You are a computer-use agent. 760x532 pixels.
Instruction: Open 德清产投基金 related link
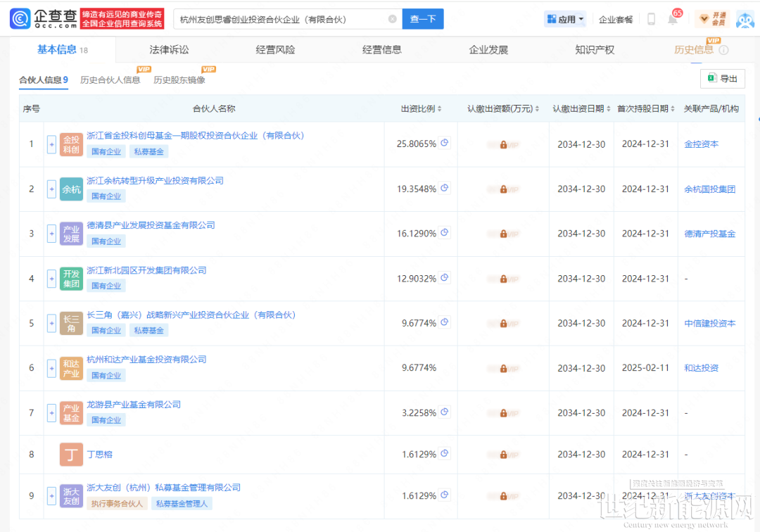tap(709, 234)
